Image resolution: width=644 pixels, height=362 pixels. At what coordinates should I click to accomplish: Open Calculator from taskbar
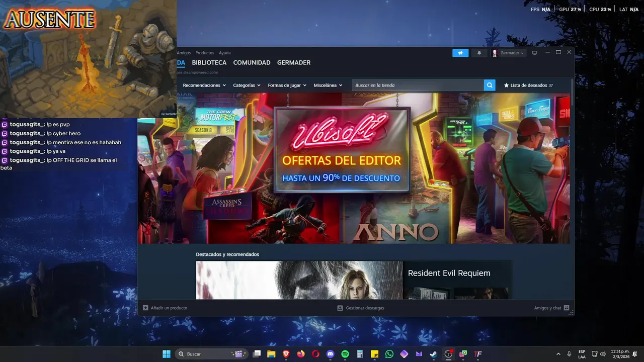(x=360, y=354)
